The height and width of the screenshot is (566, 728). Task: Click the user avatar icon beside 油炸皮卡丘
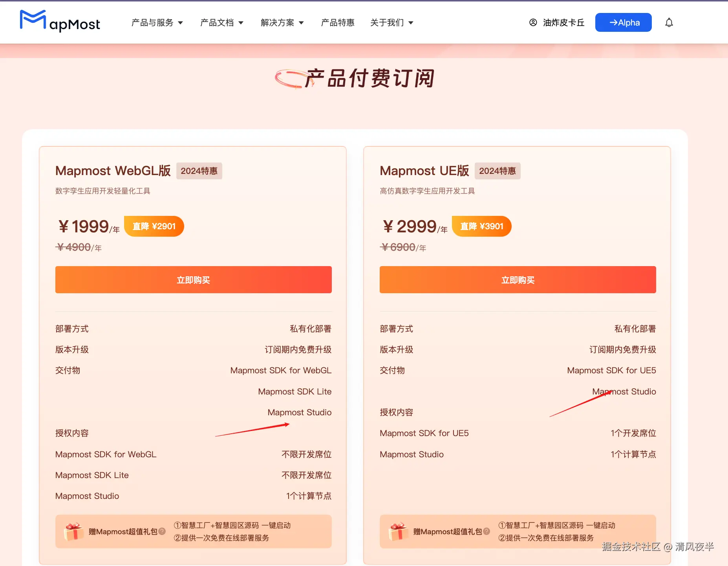[533, 22]
